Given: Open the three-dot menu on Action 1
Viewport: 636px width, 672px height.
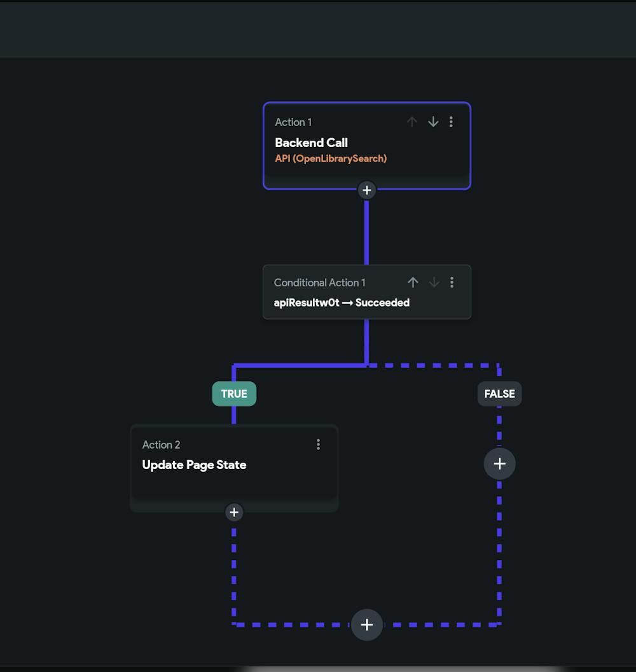Looking at the screenshot, I should 451,122.
